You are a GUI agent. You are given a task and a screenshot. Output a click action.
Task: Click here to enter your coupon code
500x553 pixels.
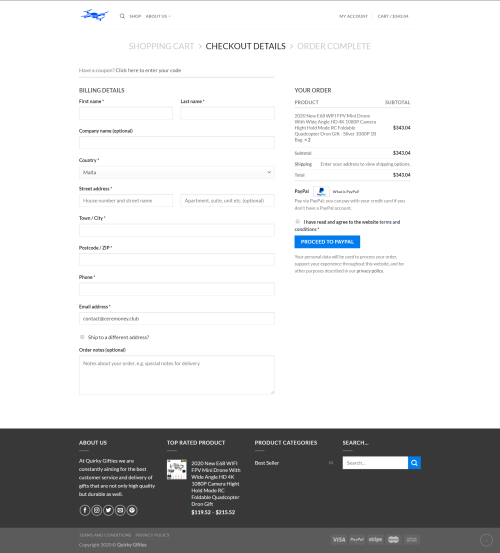148,71
